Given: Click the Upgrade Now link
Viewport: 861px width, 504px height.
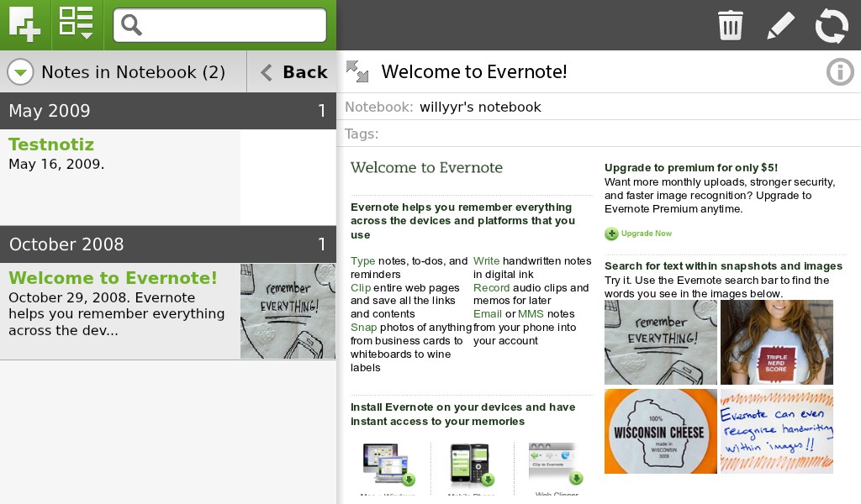Looking at the screenshot, I should coord(647,233).
